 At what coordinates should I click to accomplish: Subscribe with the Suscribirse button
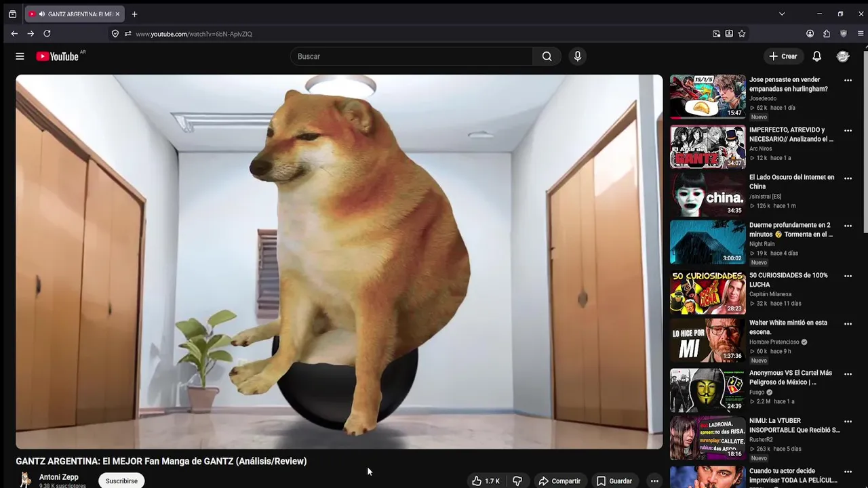121,481
